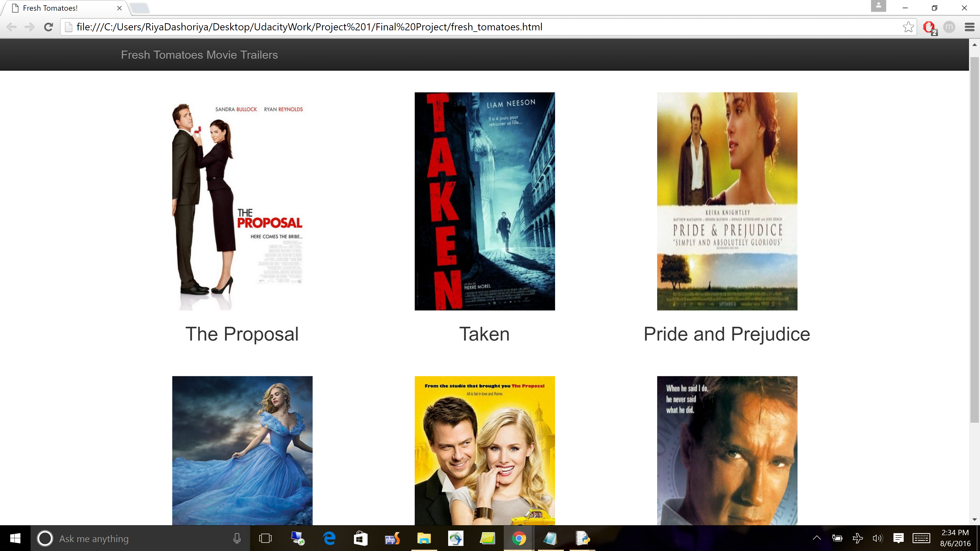Open the volume speaker tray icon
This screenshot has height=551, width=980.
(878, 538)
